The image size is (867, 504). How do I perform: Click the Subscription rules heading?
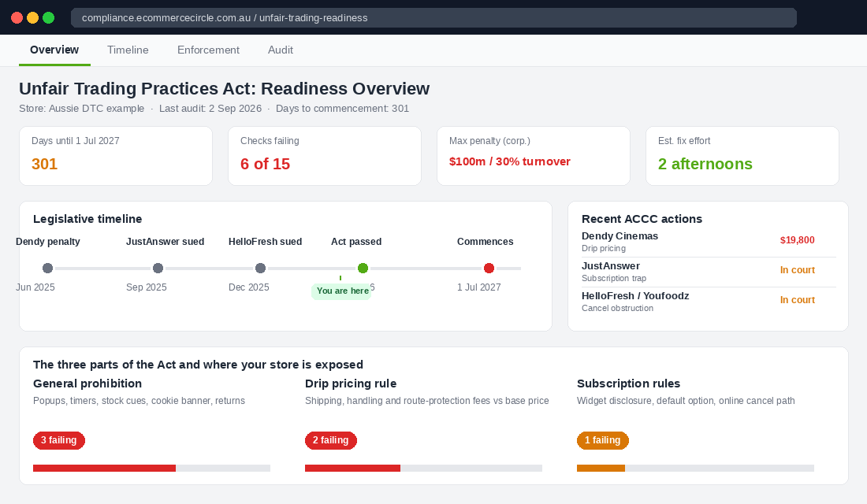[x=628, y=384]
